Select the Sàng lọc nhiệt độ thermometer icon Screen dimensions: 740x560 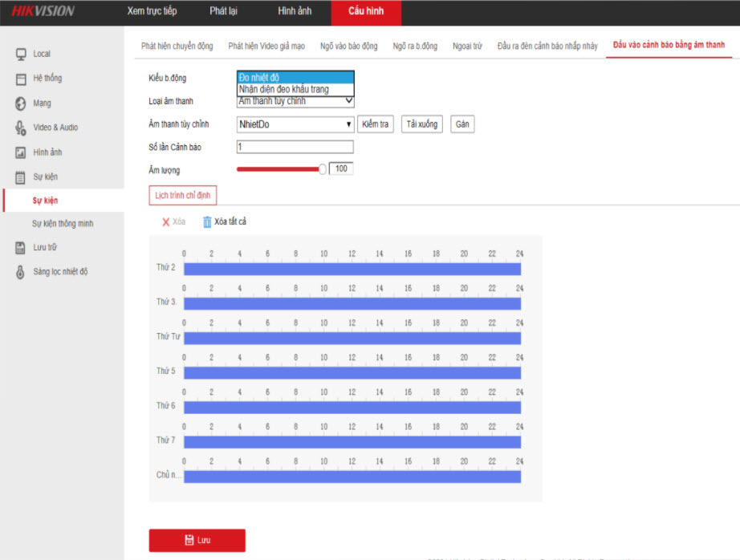(22, 272)
